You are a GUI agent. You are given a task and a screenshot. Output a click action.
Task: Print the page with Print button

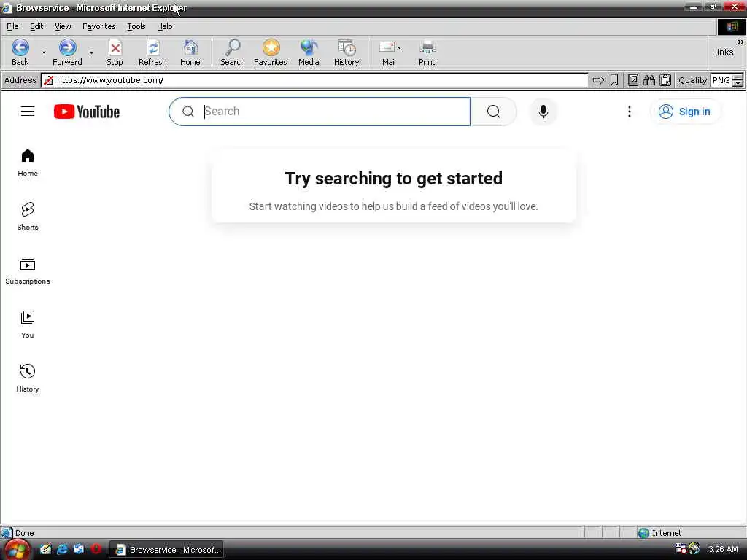[x=427, y=52]
